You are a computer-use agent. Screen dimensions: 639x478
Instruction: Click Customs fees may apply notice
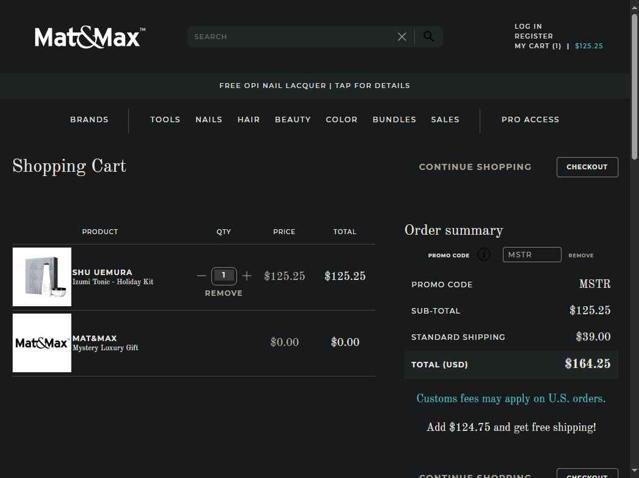pyautogui.click(x=511, y=399)
